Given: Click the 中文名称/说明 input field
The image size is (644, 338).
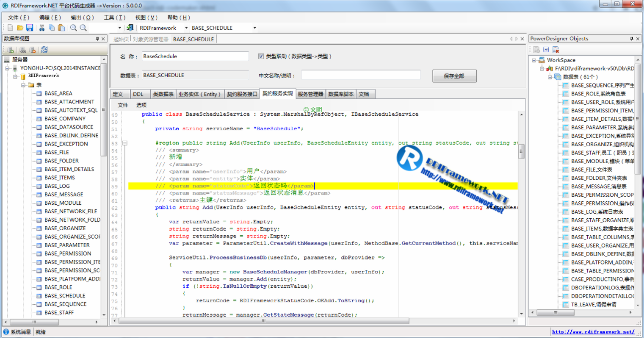Looking at the screenshot, I should point(361,75).
